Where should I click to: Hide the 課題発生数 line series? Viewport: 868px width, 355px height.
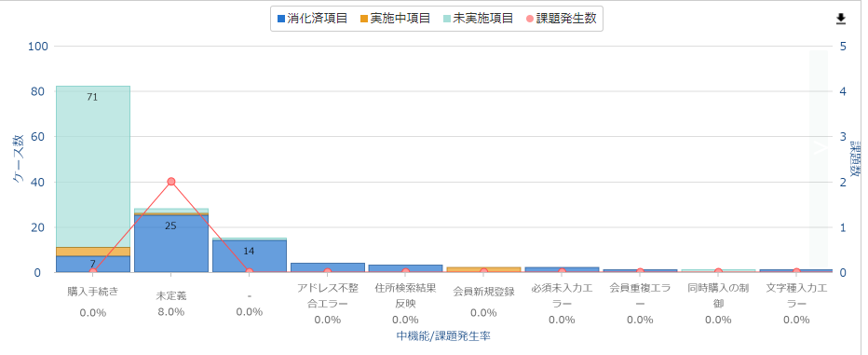tap(561, 19)
